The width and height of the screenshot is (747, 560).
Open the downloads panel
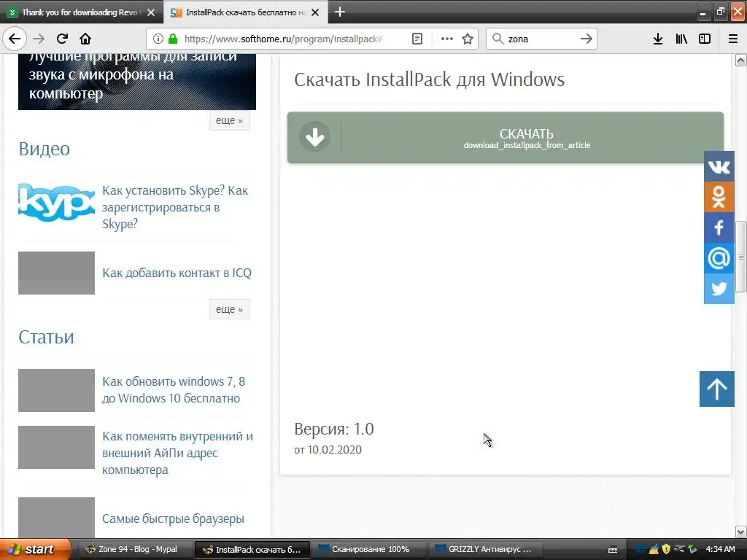(x=658, y=39)
